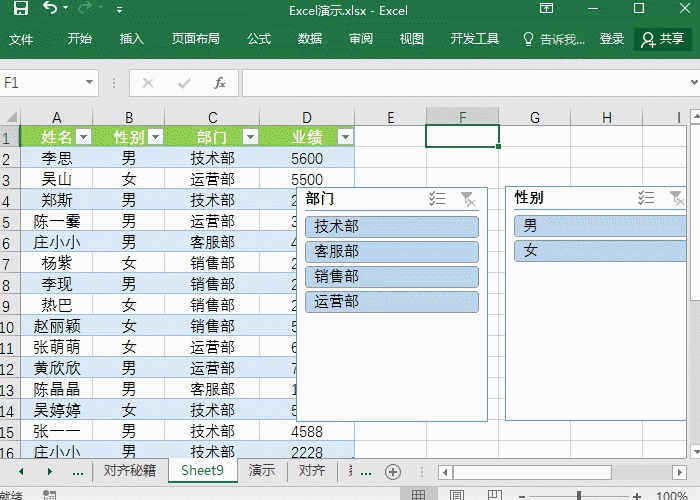Add a new sheet with plus icon
Screen dimensions: 700x500
point(393,471)
